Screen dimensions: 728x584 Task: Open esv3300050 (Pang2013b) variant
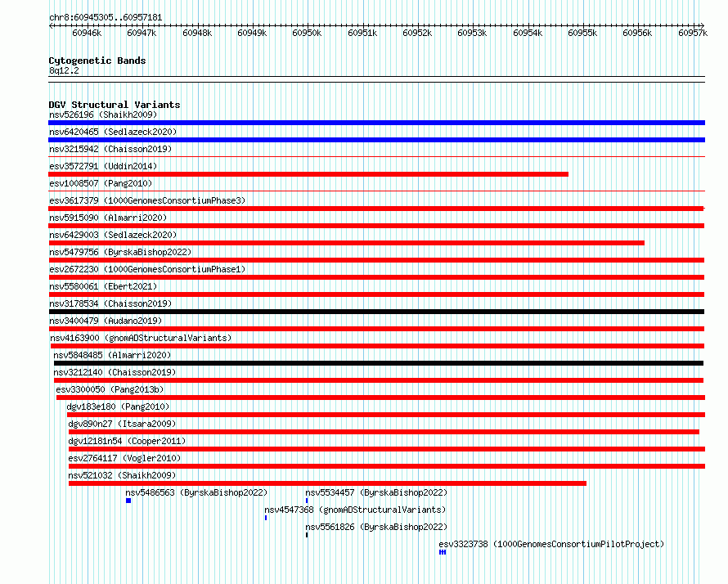coord(110,389)
